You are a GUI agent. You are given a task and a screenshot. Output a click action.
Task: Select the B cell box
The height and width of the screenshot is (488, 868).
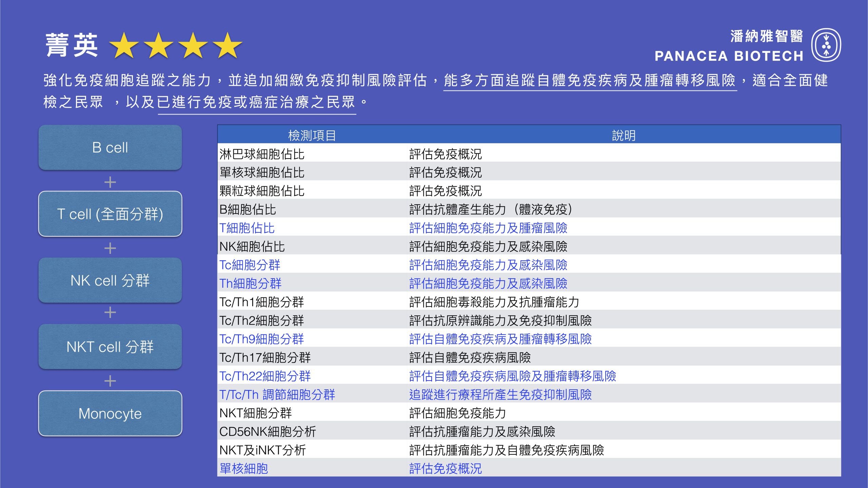[x=110, y=147]
